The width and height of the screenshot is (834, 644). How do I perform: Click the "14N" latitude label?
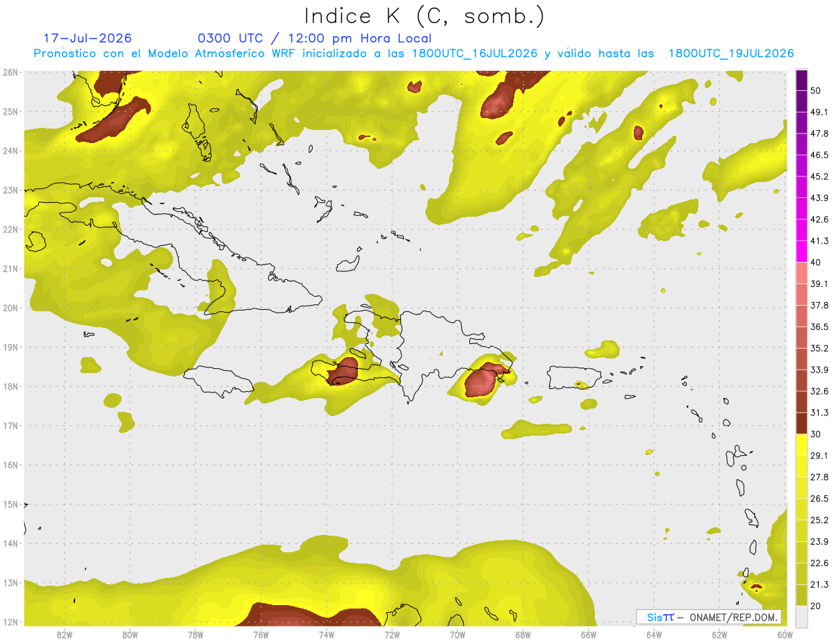(x=10, y=543)
